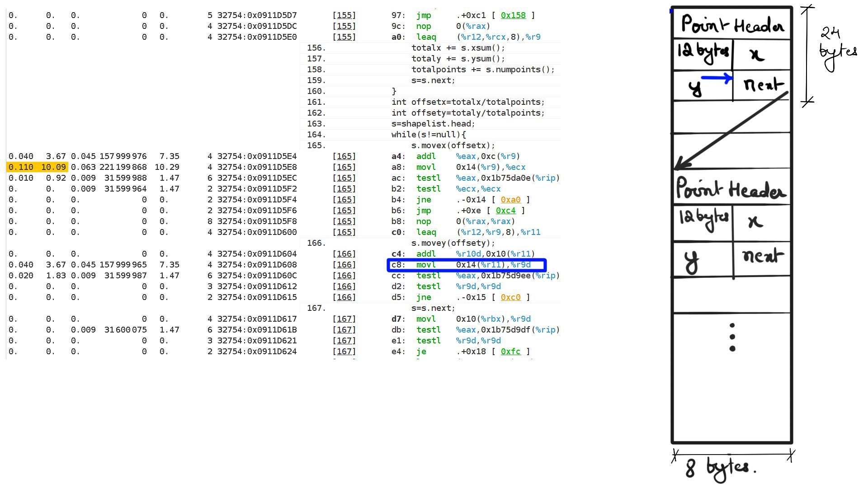Select source line 164 while(s!=null){
The width and height of the screenshot is (868, 488).
[430, 135]
